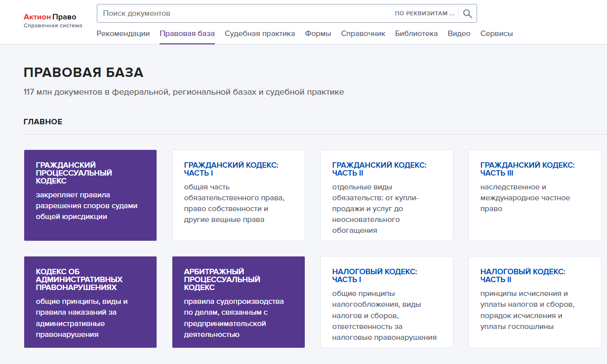Screen dimensions: 607x364
Task: Switch to the Рекомендации tab
Action: pos(123,34)
